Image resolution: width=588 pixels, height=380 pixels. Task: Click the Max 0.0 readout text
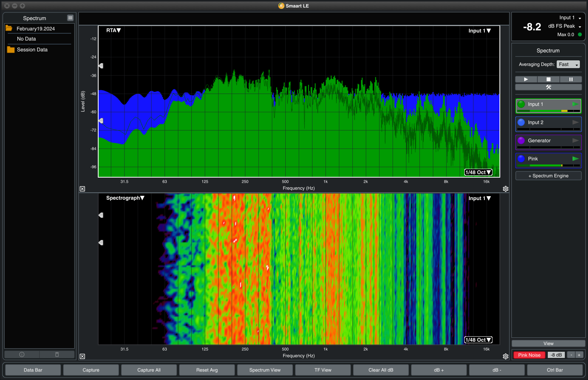[566, 34]
